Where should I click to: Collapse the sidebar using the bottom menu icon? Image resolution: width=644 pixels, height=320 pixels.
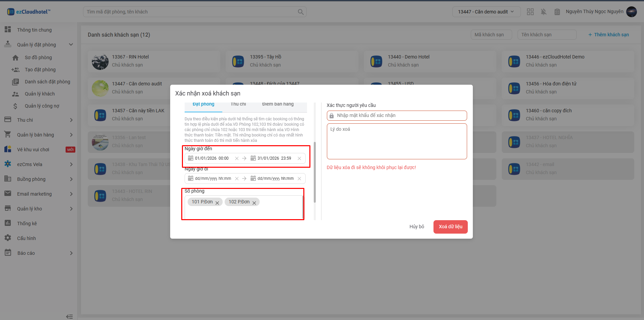click(x=69, y=316)
